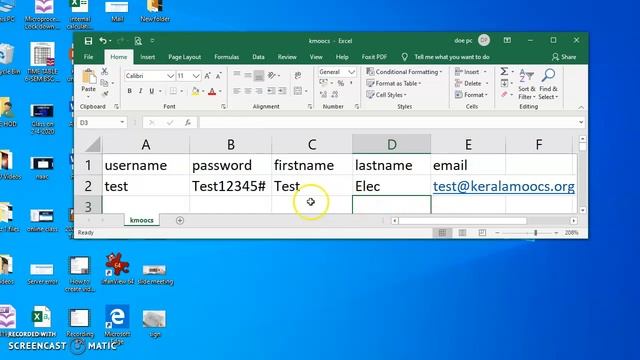This screenshot has height=360, width=640.
Task: Toggle Bold formatting
Action: coord(129,91)
